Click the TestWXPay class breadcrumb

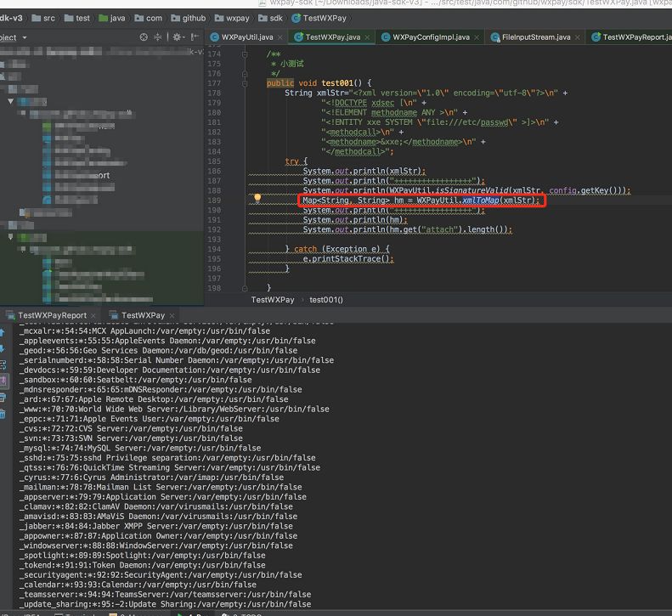coord(319,19)
